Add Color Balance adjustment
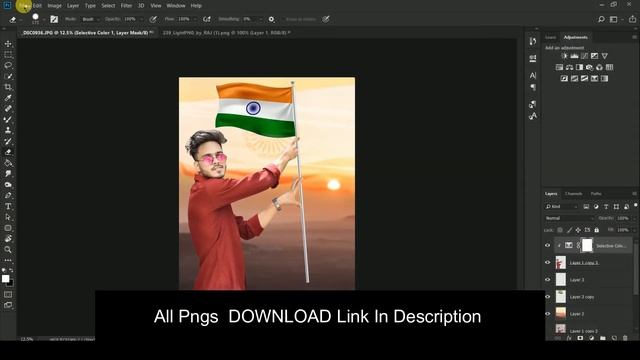This screenshot has height=360, width=640. coord(569,67)
